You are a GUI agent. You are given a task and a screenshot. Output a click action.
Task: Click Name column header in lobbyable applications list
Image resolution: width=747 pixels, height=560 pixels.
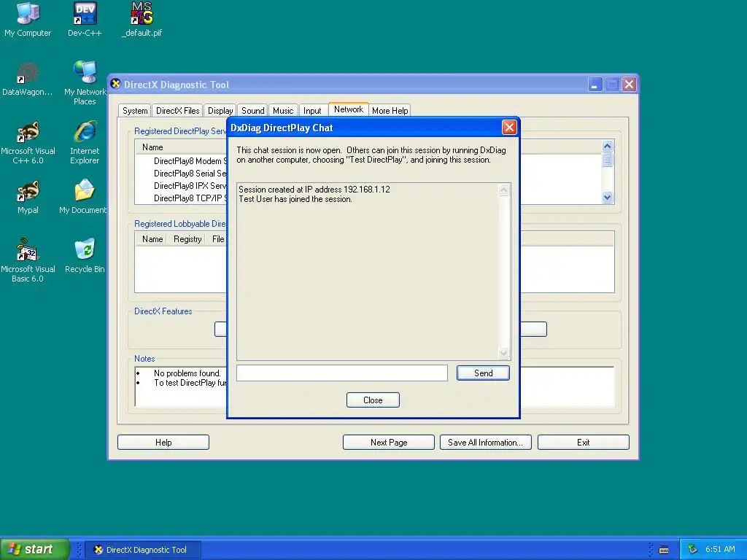click(152, 239)
